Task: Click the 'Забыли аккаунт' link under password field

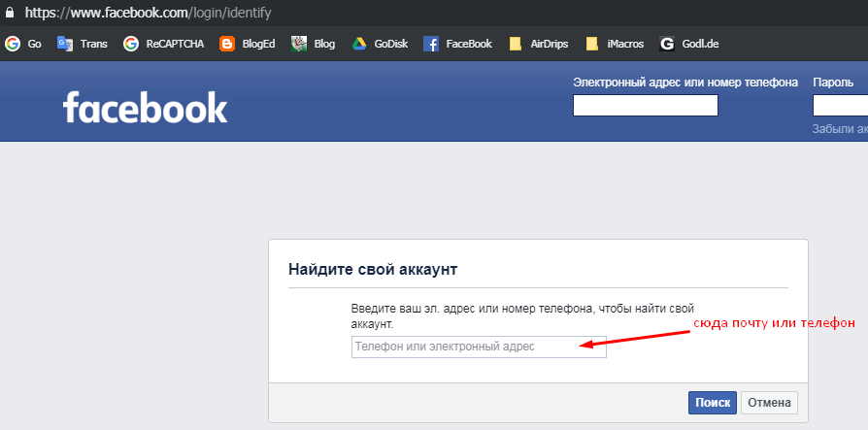Action: click(x=840, y=129)
